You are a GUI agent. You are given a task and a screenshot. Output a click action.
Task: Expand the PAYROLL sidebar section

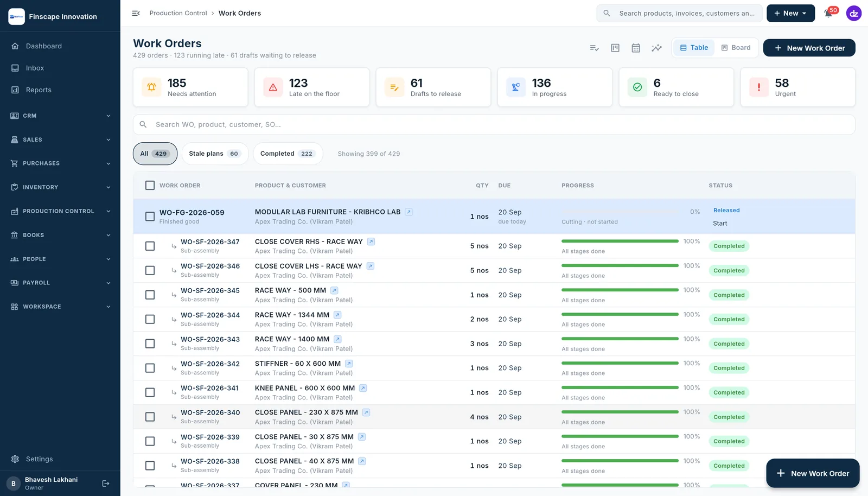click(x=60, y=283)
